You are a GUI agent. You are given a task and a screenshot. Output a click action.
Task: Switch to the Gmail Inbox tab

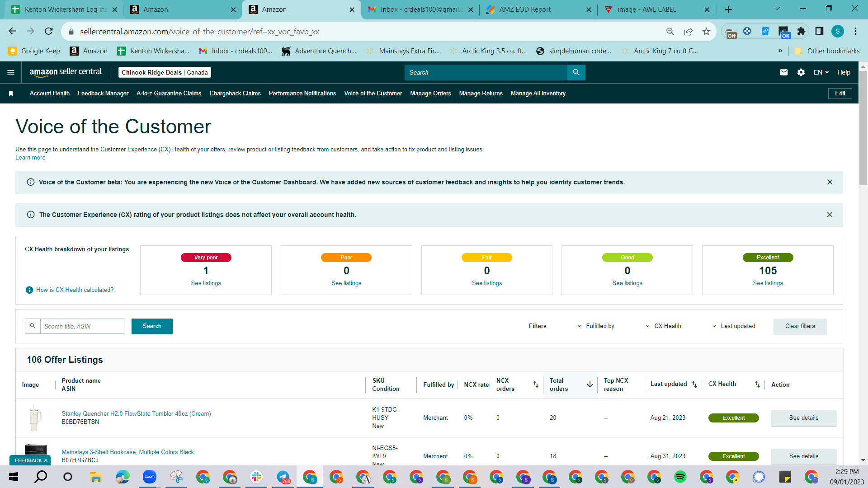[x=420, y=9]
